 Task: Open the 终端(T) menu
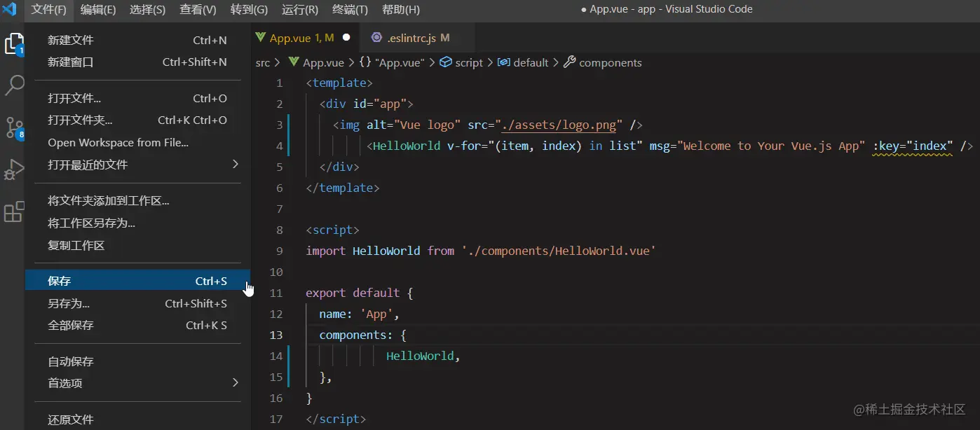pos(350,10)
